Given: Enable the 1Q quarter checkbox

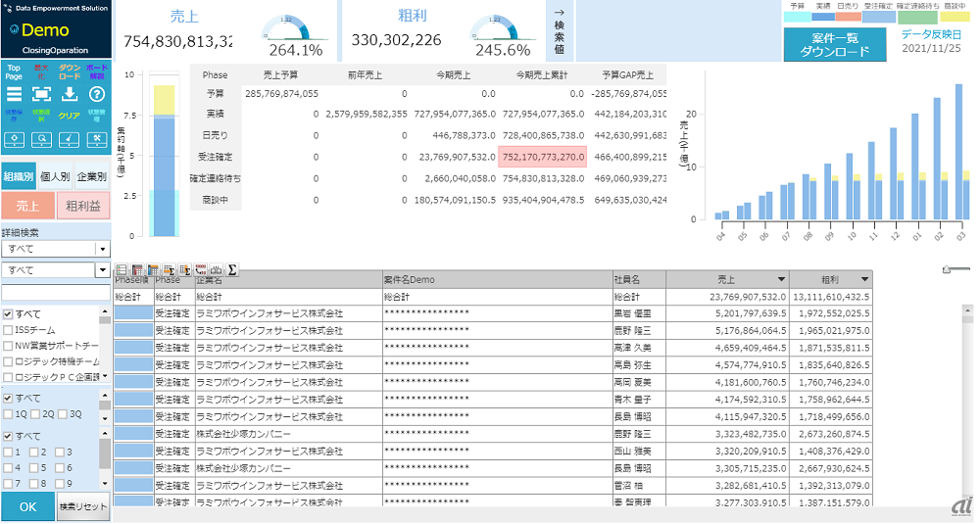Looking at the screenshot, I should pyautogui.click(x=9, y=414).
